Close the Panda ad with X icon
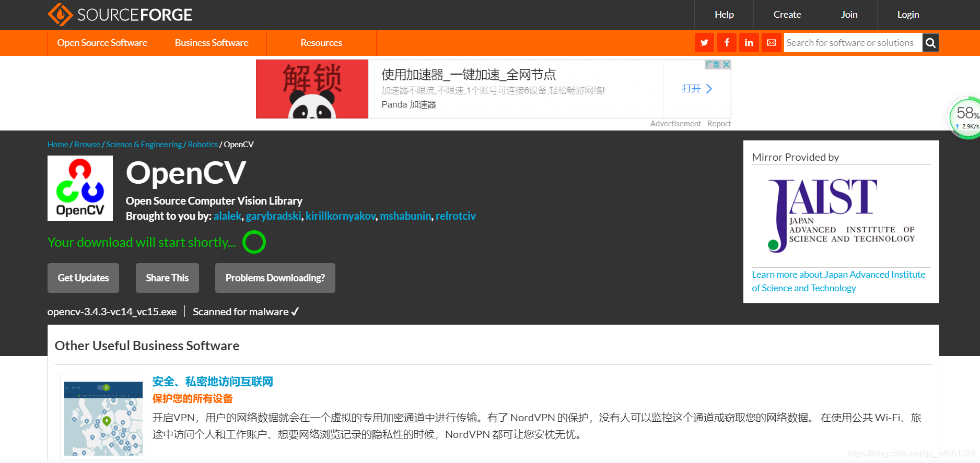 726,65
